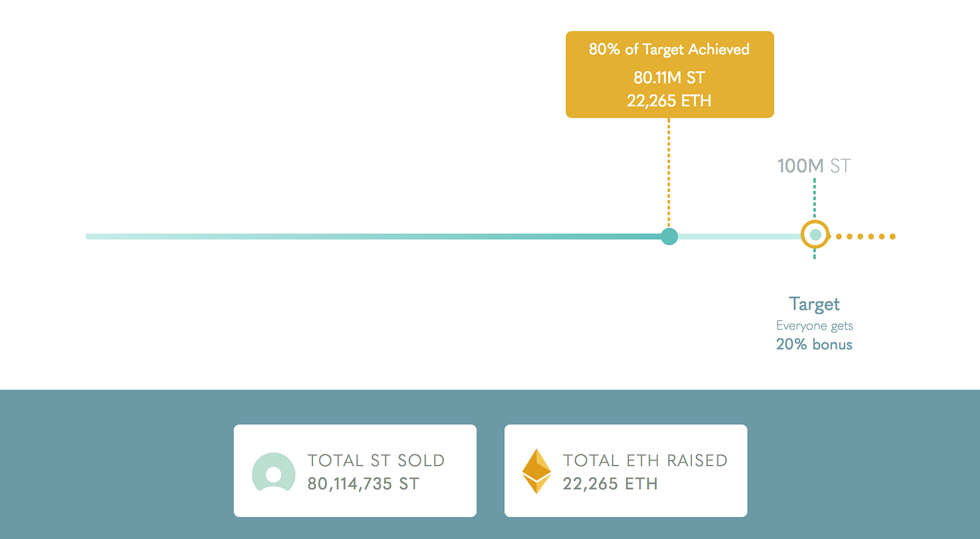Click the 80.11M ST text in tooltip
The width and height of the screenshot is (980, 539).
[x=669, y=78]
